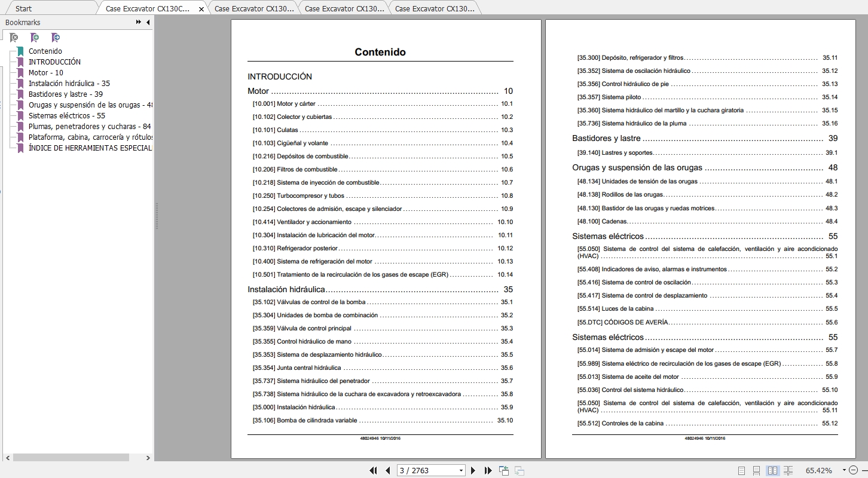Switch to single page view
This screenshot has width=868, height=478.
pyautogui.click(x=741, y=470)
